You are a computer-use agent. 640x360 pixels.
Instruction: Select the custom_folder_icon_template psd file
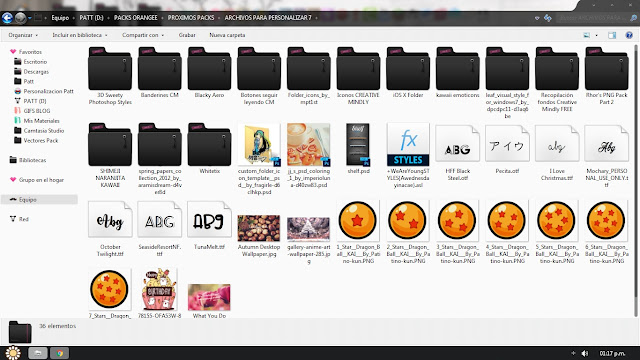259,144
